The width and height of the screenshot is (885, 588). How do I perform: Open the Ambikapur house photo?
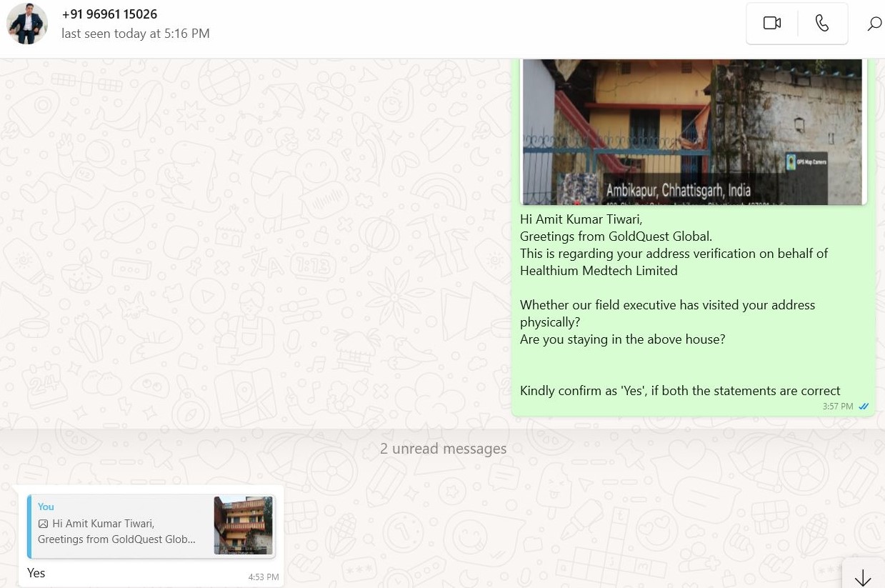point(691,121)
